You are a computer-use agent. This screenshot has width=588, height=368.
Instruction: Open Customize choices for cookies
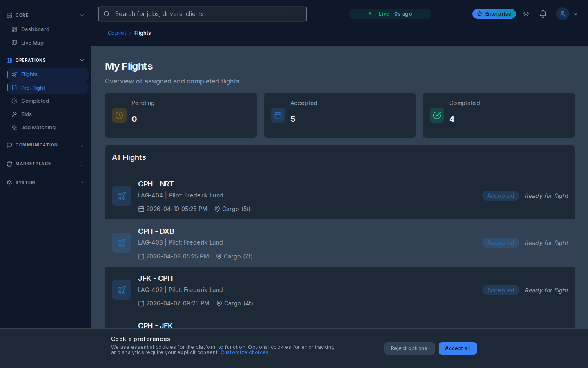[x=244, y=352]
